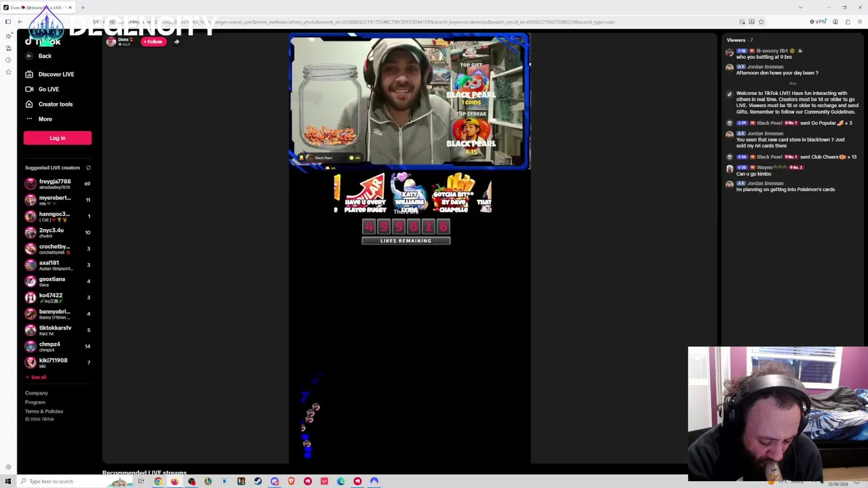Select suggested creator kiki111908
Image resolution: width=868 pixels, height=488 pixels.
coord(58,363)
